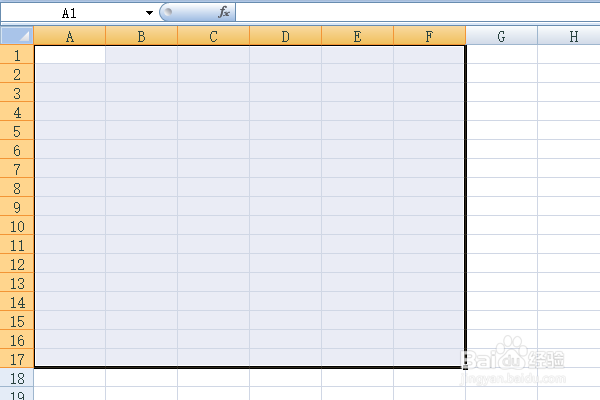The image size is (600, 400).
Task: Open the Name Box dropdown arrow
Action: pos(149,13)
